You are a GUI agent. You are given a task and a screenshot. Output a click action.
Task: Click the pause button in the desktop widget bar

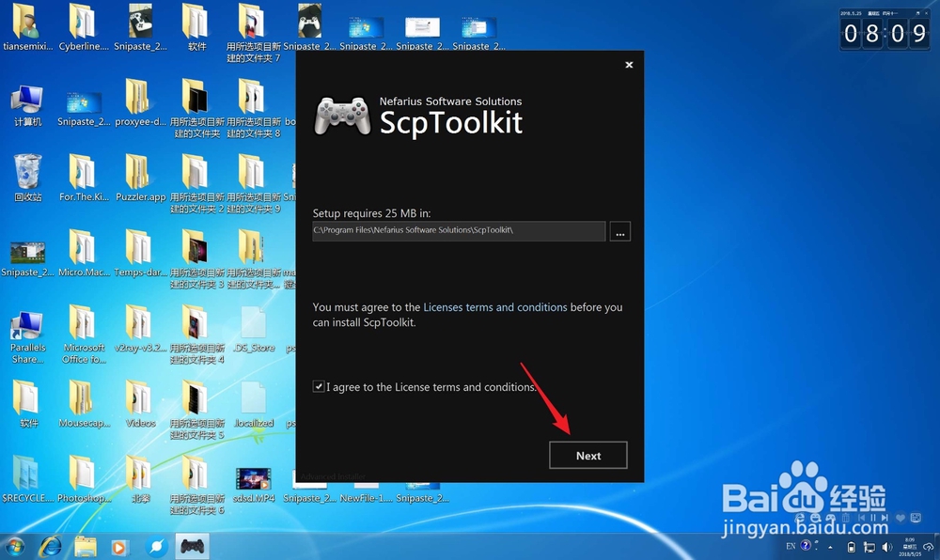873,518
